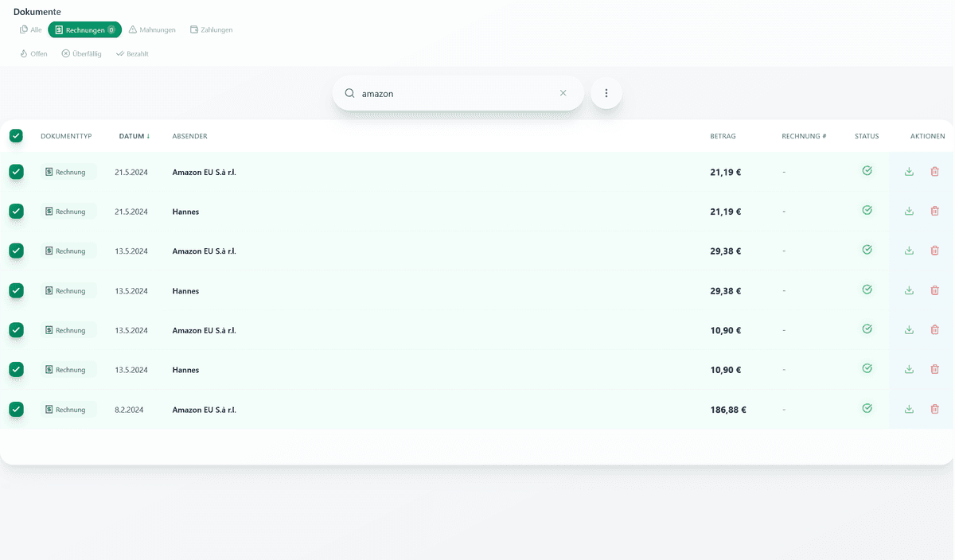Open the three-dot options menu beside search

(x=606, y=93)
